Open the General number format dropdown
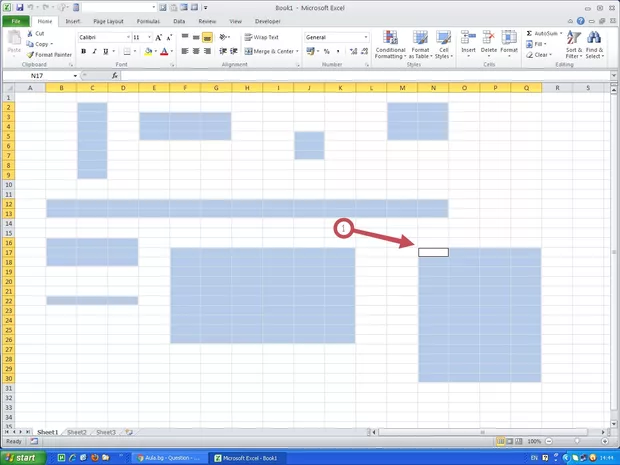Viewport: 620px width, 465px height. pyautogui.click(x=366, y=37)
